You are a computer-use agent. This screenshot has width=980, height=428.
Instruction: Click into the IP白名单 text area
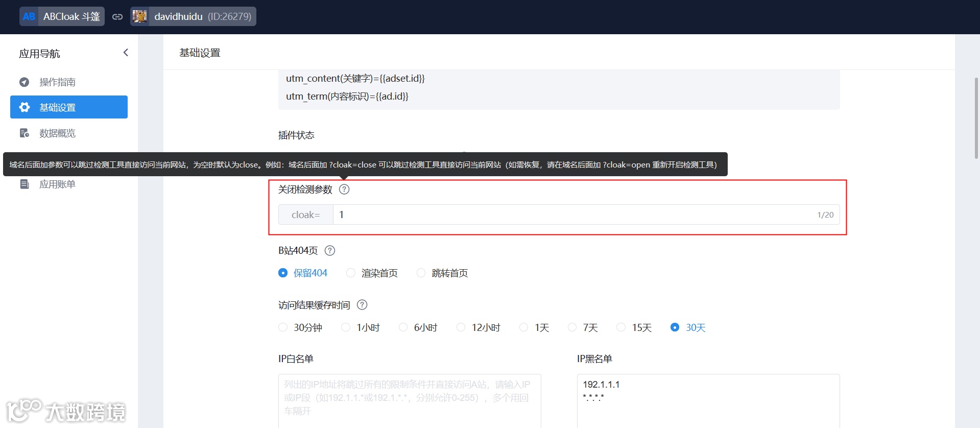[410, 401]
